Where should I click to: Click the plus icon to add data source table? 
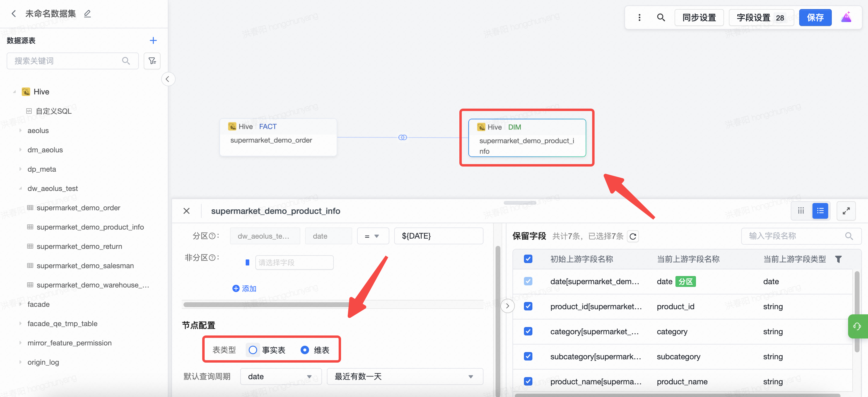[153, 40]
